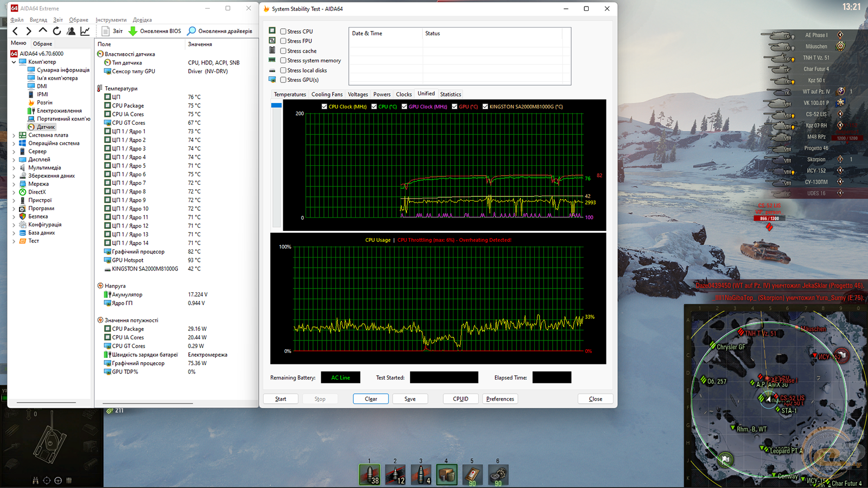Enable the Stress system memory checkbox
This screenshot has width=868, height=488.
click(283, 61)
